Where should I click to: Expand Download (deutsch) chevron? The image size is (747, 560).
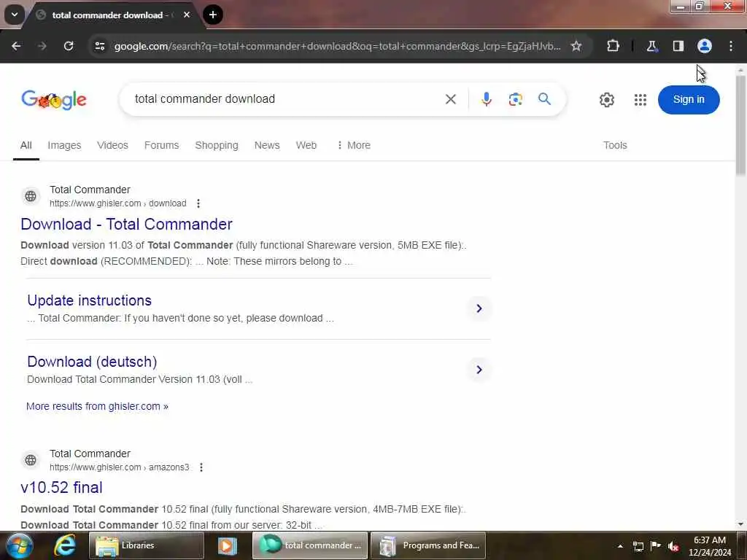[479, 370]
